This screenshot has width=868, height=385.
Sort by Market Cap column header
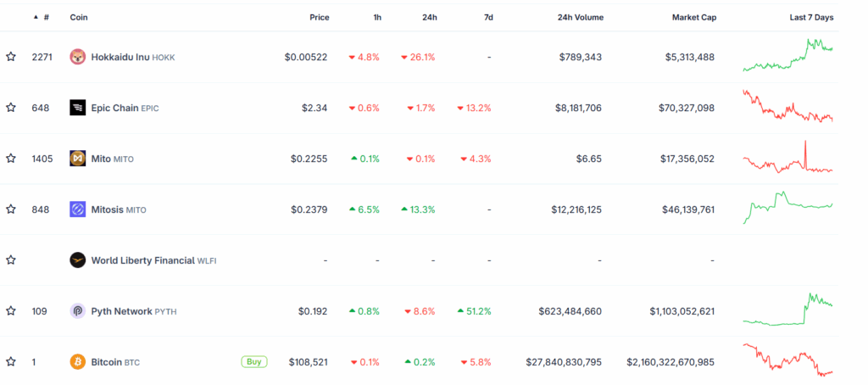693,17
